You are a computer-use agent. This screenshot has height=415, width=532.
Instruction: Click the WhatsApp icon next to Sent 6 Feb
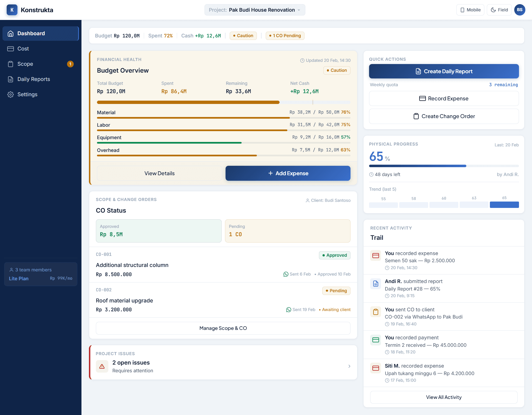click(285, 274)
